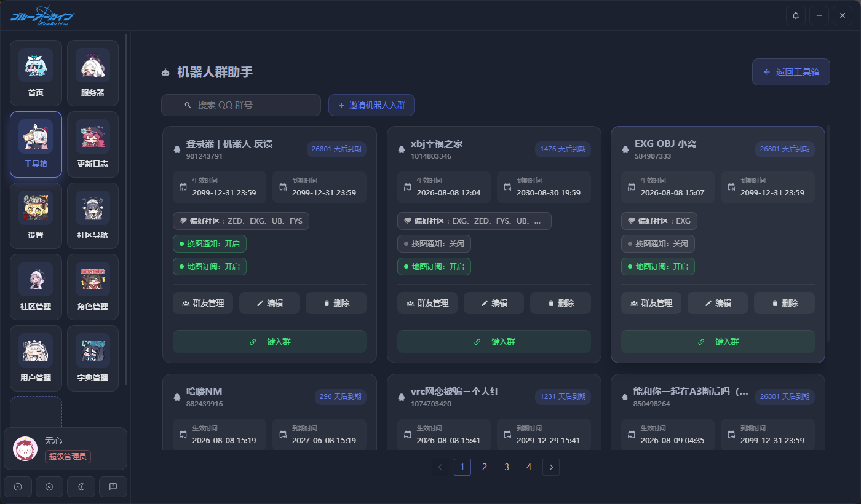Toggle 换图通知 on the EXG OBJ 小窝 card
Viewport: 861px width, 504px height.
tap(658, 244)
